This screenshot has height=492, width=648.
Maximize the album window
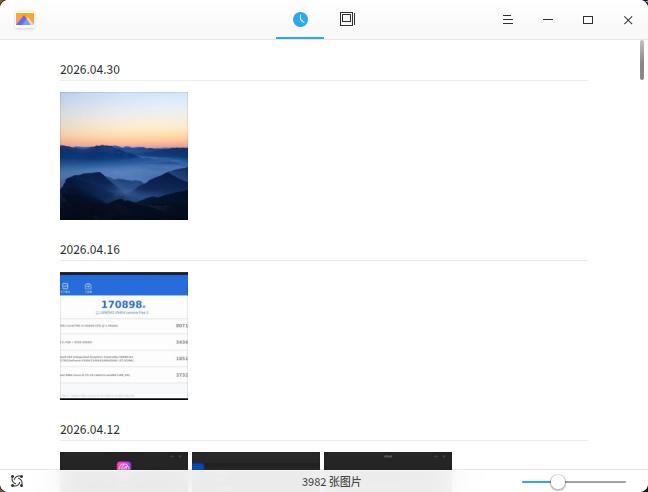tap(588, 20)
